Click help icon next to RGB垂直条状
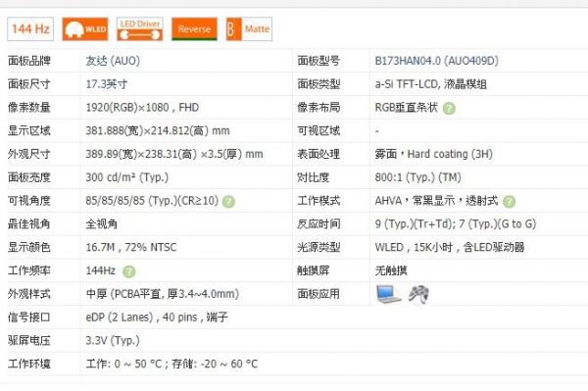This screenshot has height=391, width=588. coord(449,109)
